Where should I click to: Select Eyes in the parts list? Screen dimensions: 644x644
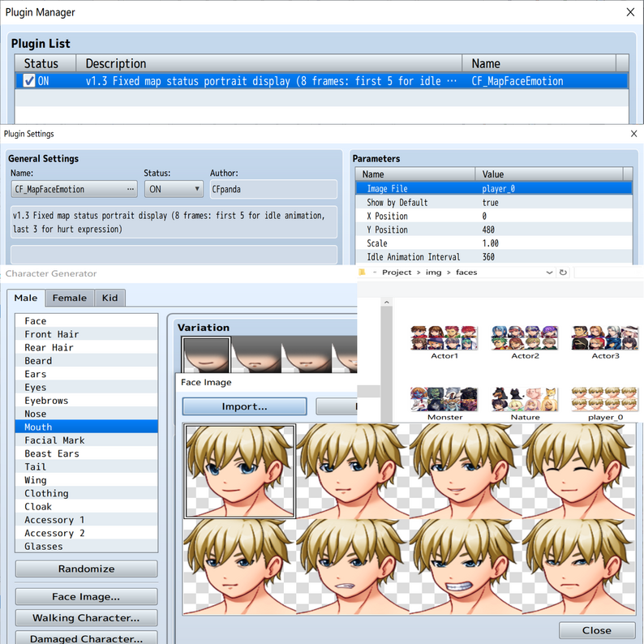tap(86, 388)
